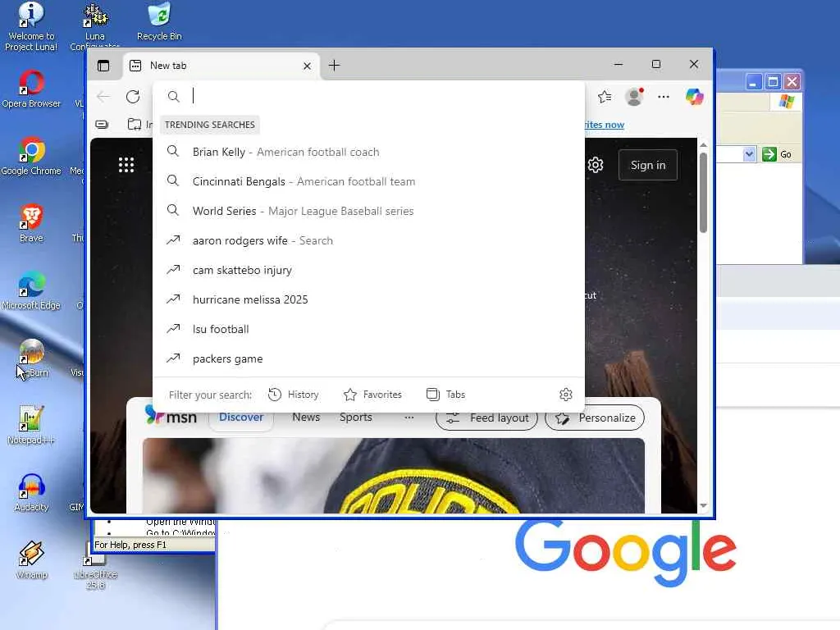840x630 pixels.
Task: Select the Audacity desktop icon
Action: pyautogui.click(x=31, y=492)
